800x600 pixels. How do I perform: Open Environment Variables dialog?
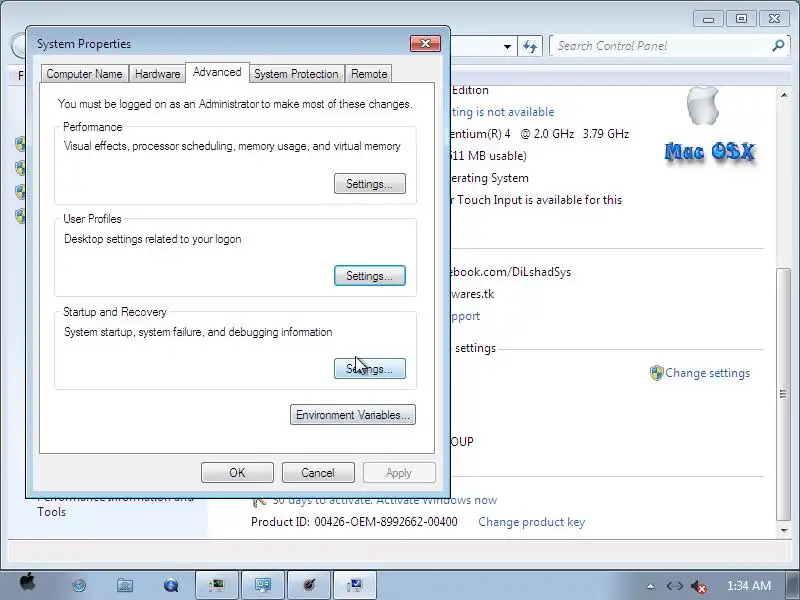coord(353,415)
